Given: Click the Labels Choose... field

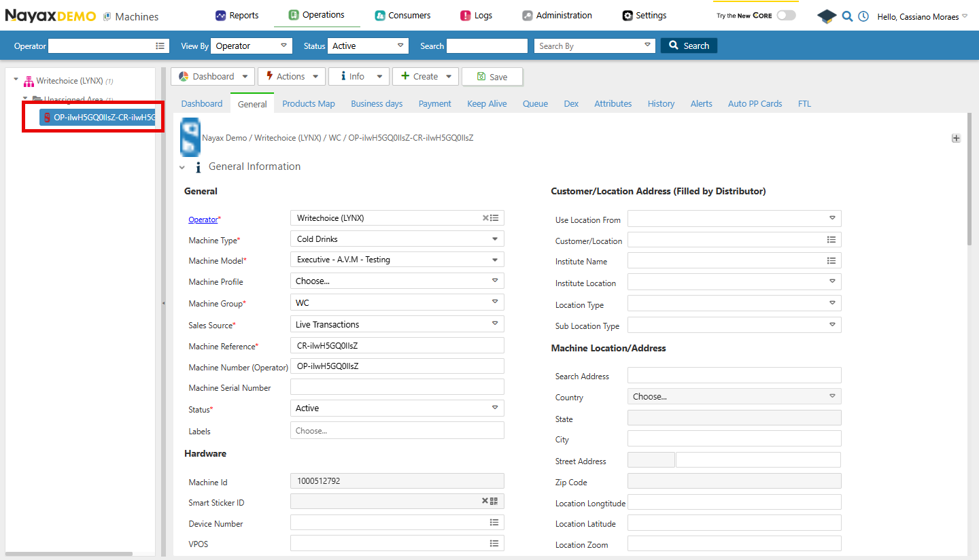Looking at the screenshot, I should coord(397,430).
